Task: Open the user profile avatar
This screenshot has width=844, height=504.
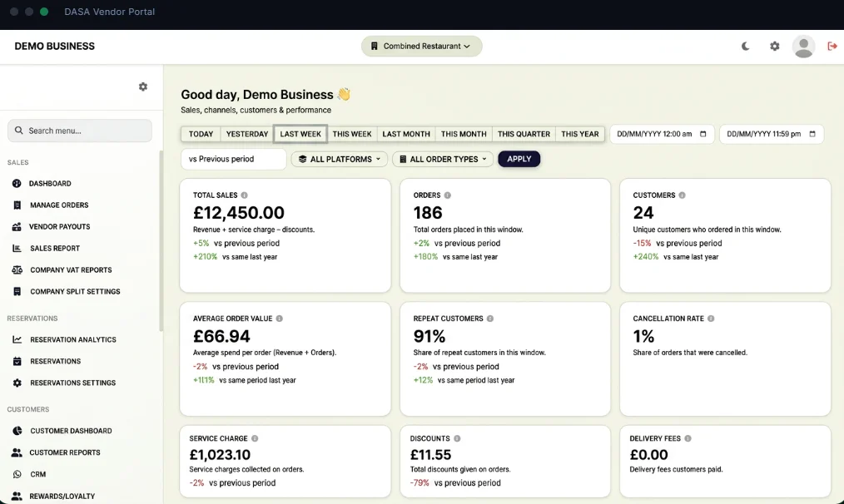Action: (803, 47)
